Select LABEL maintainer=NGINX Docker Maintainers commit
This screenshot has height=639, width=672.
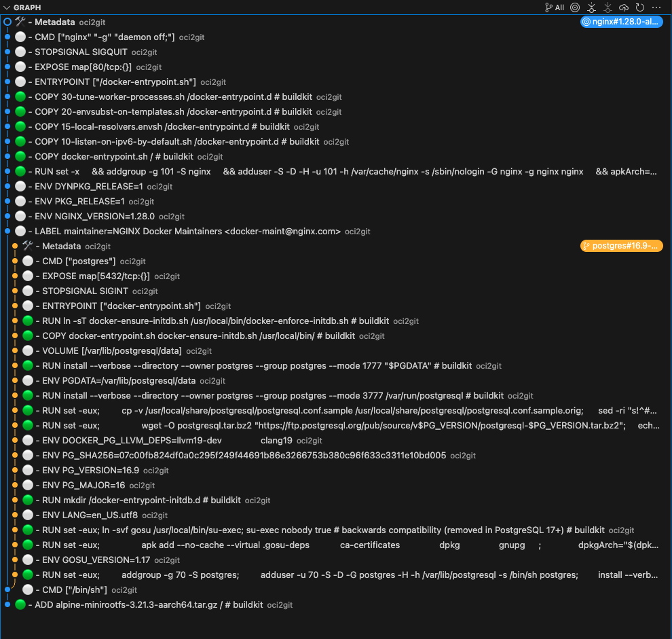point(336,231)
